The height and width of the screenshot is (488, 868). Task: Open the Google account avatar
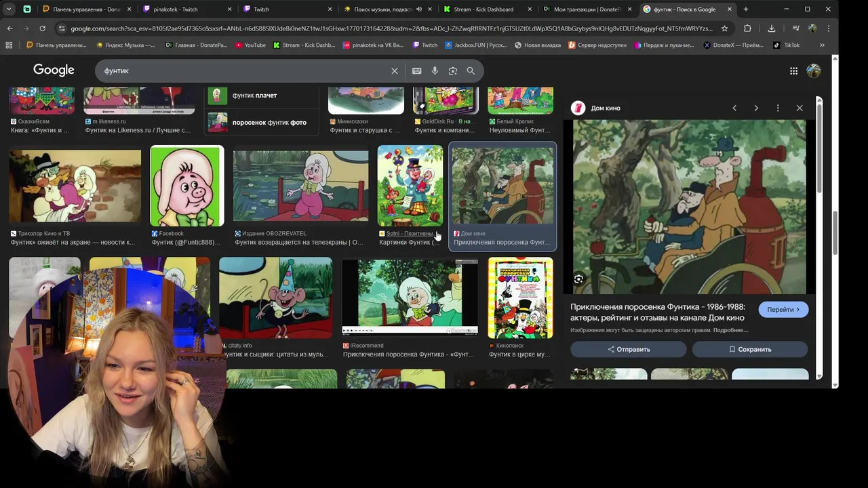pos(814,70)
